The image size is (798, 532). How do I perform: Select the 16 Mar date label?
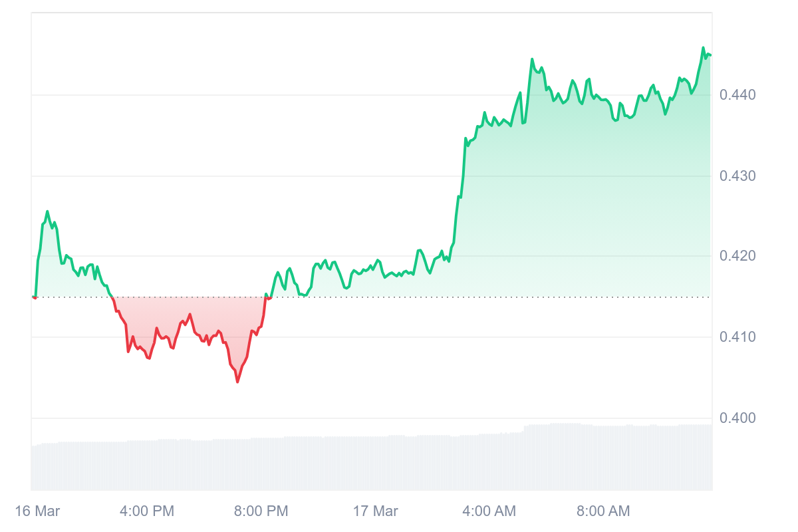coord(37,511)
